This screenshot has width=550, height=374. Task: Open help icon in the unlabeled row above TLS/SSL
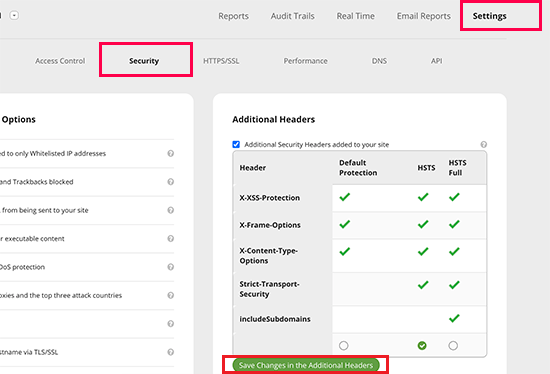170,323
